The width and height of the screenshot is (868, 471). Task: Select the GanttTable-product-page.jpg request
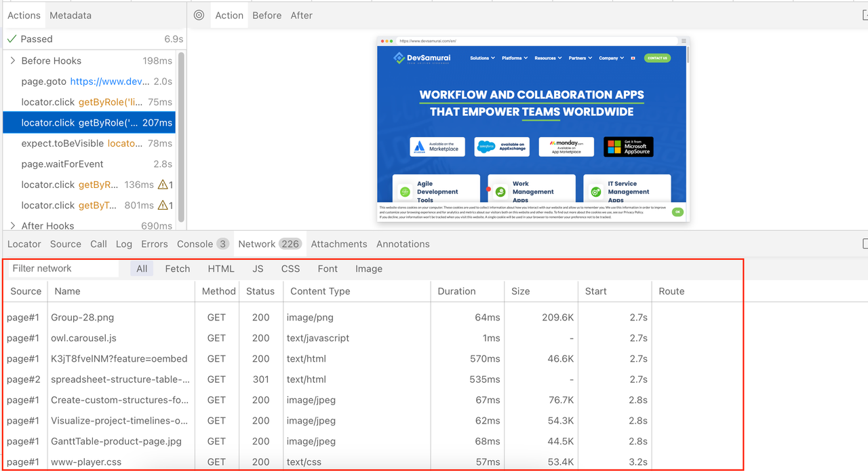pyautogui.click(x=372, y=441)
